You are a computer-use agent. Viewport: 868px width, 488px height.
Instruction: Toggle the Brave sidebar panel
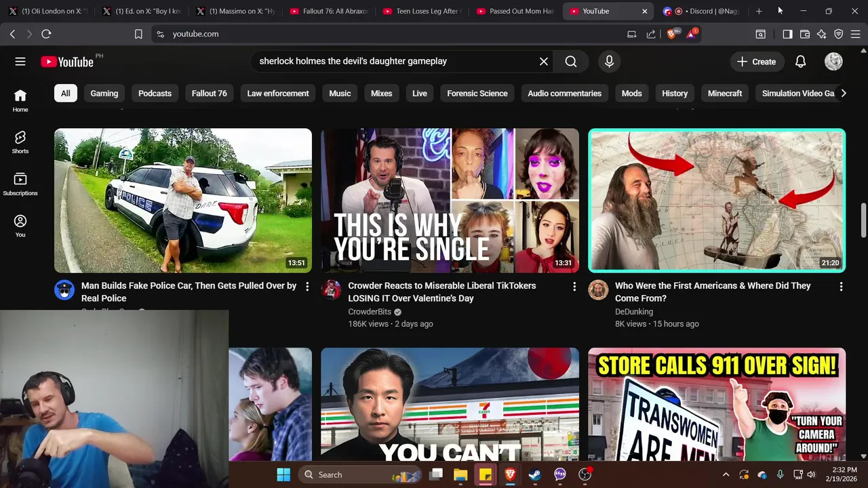coord(787,34)
